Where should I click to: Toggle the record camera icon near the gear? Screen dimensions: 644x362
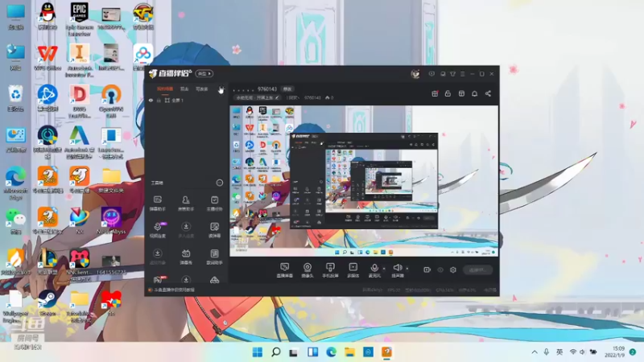coord(427,269)
